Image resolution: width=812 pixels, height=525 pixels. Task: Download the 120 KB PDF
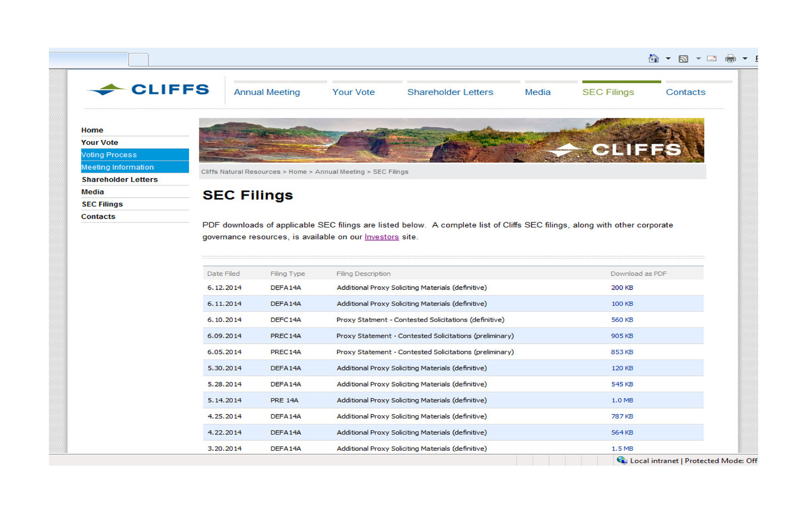622,368
